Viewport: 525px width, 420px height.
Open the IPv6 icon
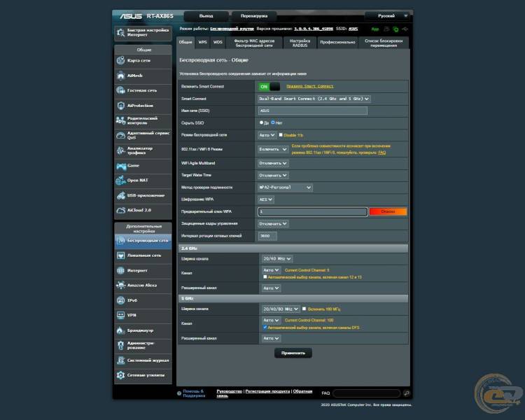(x=120, y=300)
